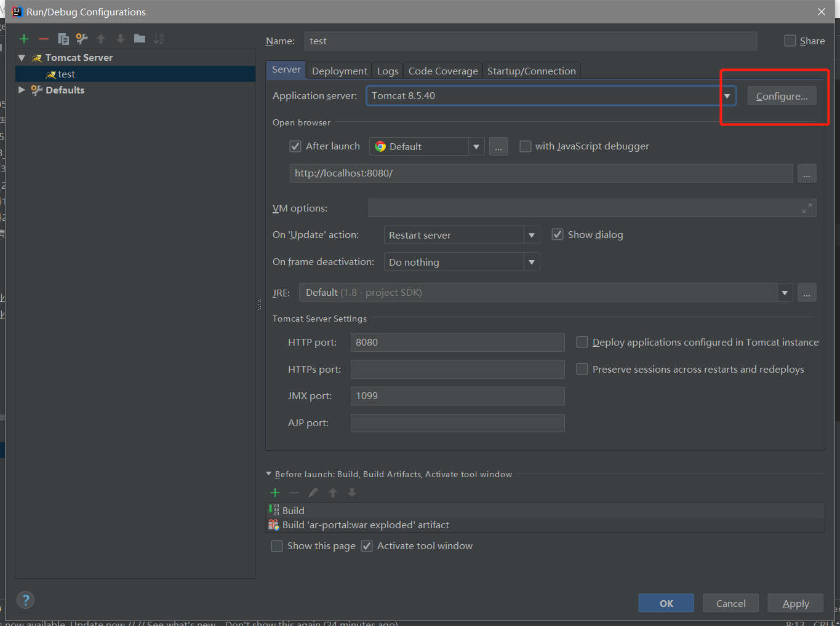Screen dimensions: 840x626
Task: Copy configuration using the duplicate icon
Action: tap(63, 39)
